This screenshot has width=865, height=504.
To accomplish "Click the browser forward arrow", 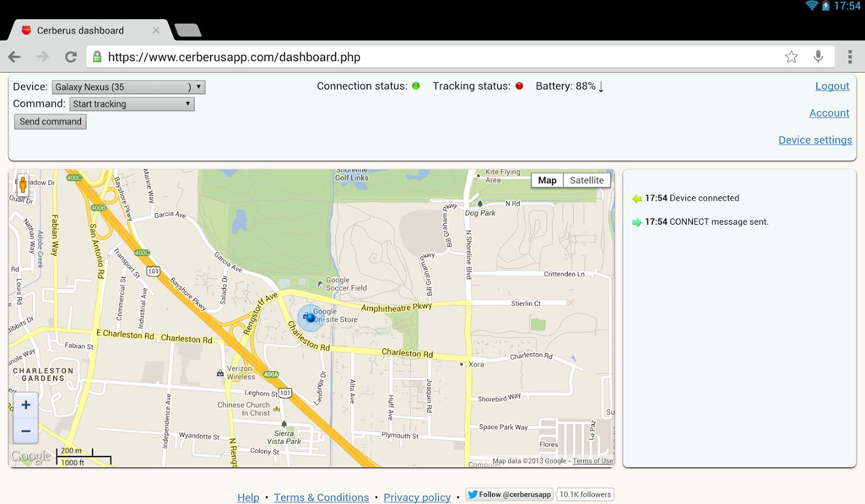I will click(43, 57).
